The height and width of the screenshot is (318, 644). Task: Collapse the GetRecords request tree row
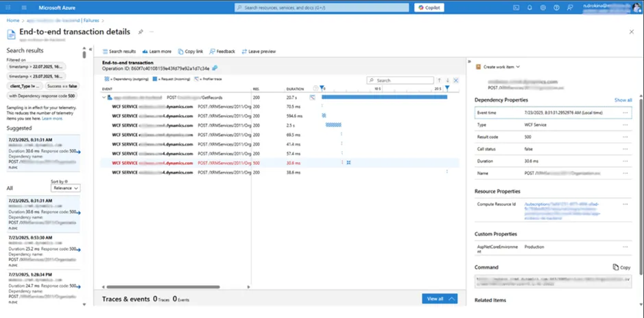coord(104,98)
